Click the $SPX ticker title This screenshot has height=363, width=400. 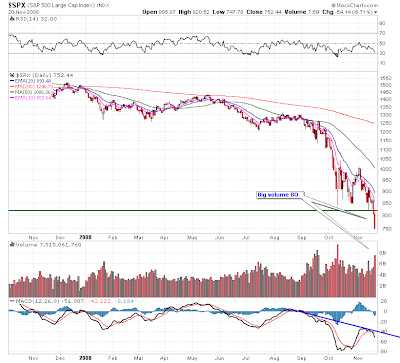click(x=17, y=5)
